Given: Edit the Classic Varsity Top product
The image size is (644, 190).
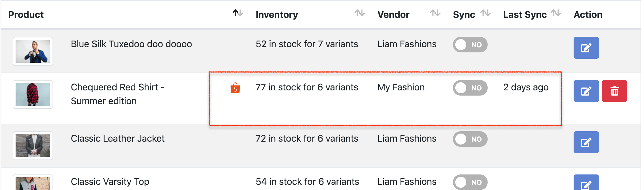Looking at the screenshot, I should tap(586, 184).
